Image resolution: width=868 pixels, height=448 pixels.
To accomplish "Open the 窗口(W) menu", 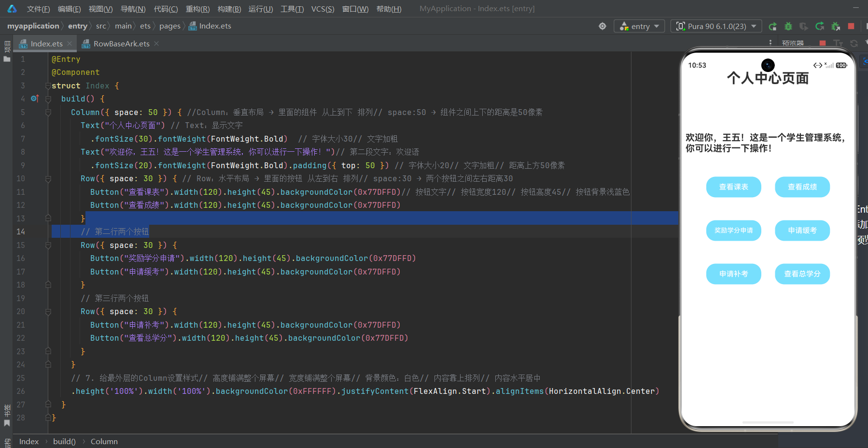I will tap(355, 9).
